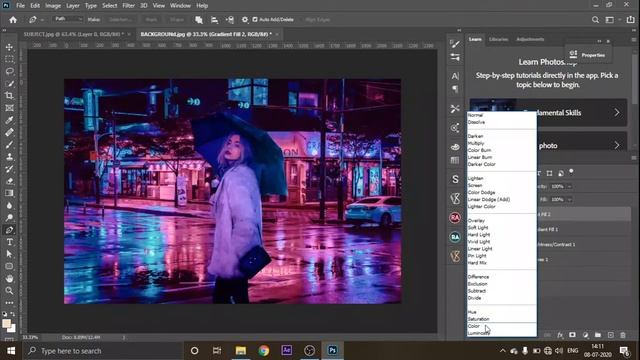Open the Character panel icon
This screenshot has height=360, width=640.
(455, 76)
